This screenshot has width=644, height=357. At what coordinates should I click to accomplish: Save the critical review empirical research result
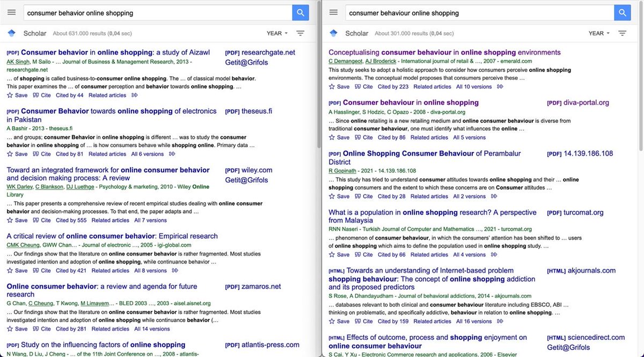point(17,271)
